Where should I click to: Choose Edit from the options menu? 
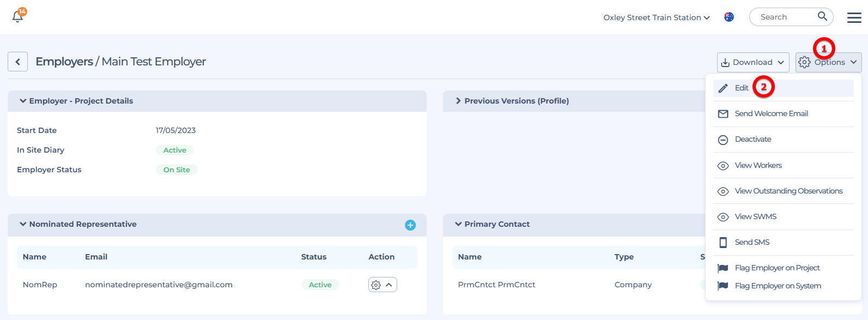click(741, 88)
